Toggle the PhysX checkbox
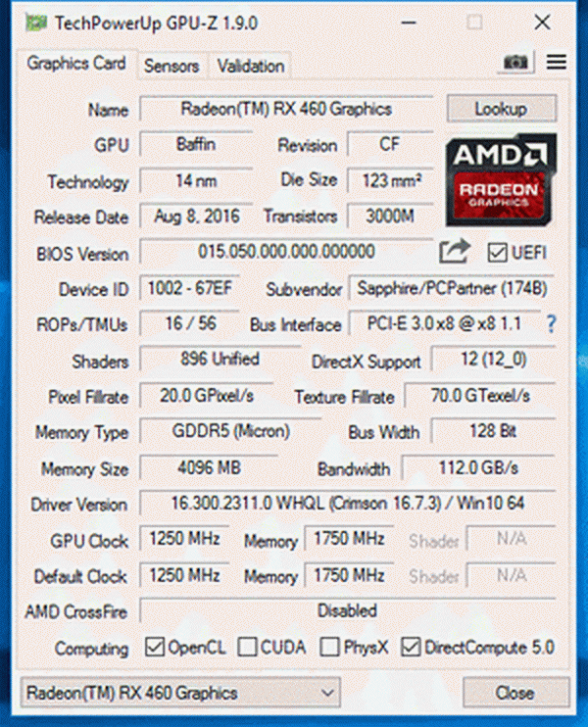The image size is (588, 727). tap(329, 647)
